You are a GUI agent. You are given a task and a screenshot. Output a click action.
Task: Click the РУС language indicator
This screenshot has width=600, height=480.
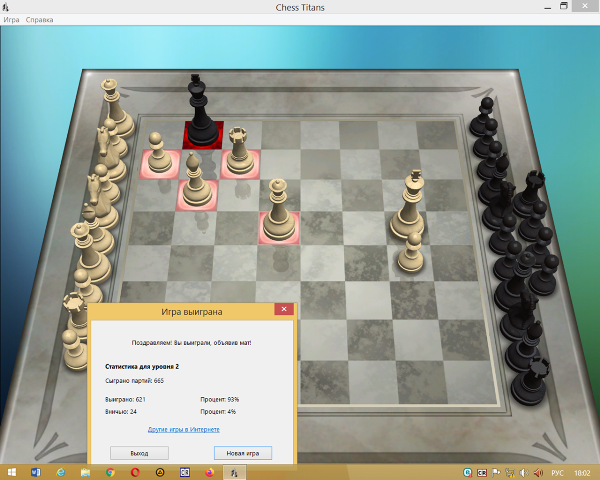pyautogui.click(x=558, y=471)
